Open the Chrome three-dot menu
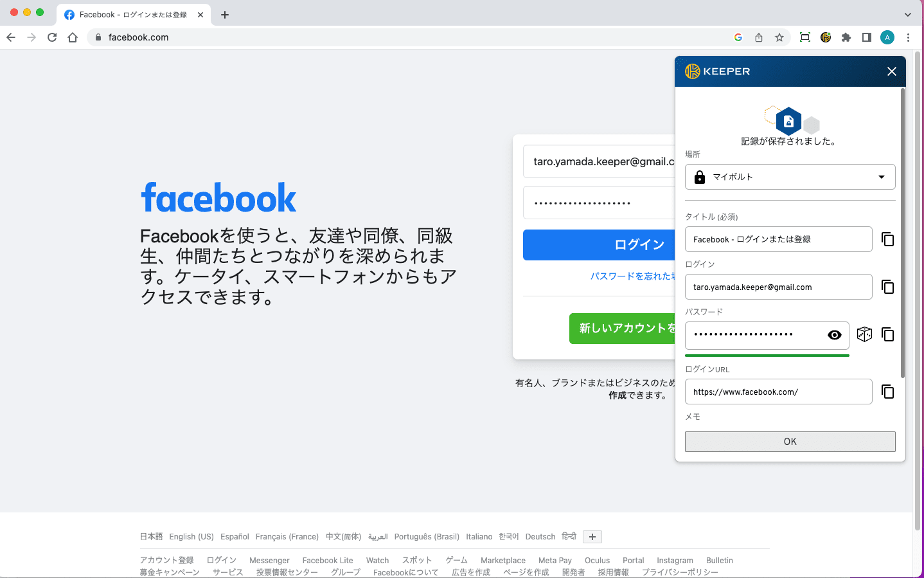 [x=908, y=37]
